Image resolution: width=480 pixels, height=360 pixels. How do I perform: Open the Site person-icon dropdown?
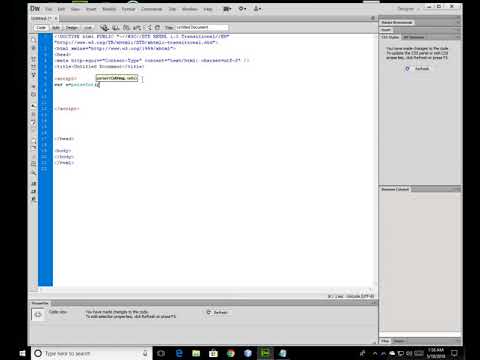pyautogui.click(x=257, y=9)
